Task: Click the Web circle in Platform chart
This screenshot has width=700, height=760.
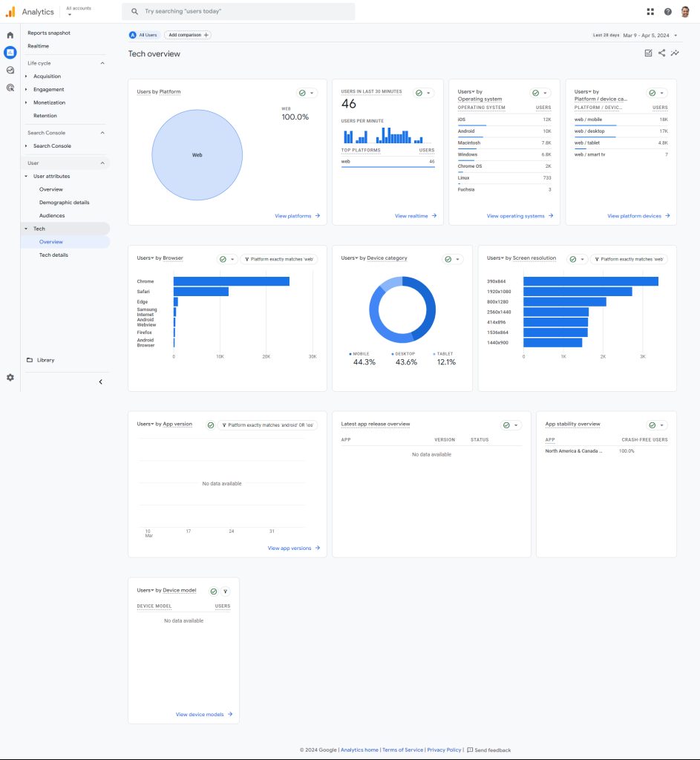Action: tap(197, 155)
